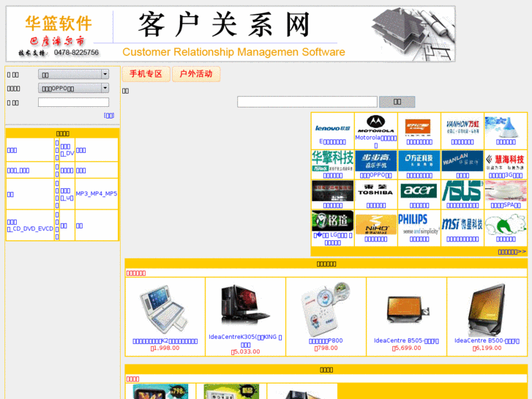Viewport: 532px width, 399px height.
Task: Click the Motorola brand text link
Action: click(x=375, y=141)
